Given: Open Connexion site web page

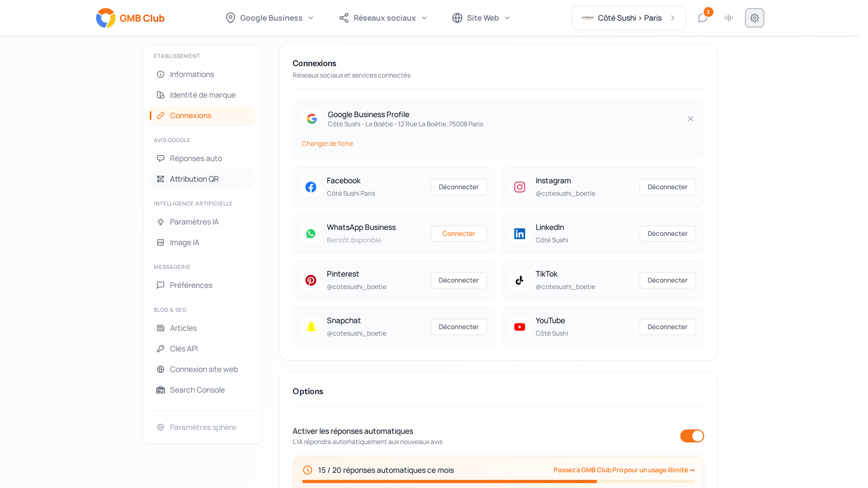Looking at the screenshot, I should (202, 369).
